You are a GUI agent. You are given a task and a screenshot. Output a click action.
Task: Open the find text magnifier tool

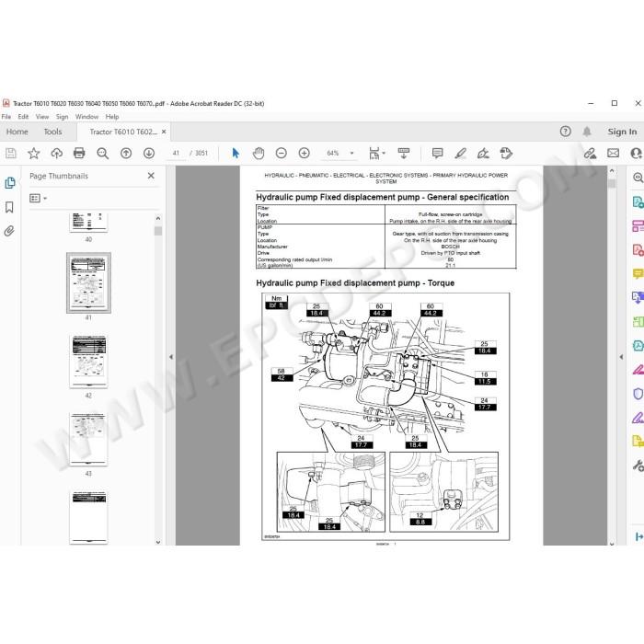[103, 154]
